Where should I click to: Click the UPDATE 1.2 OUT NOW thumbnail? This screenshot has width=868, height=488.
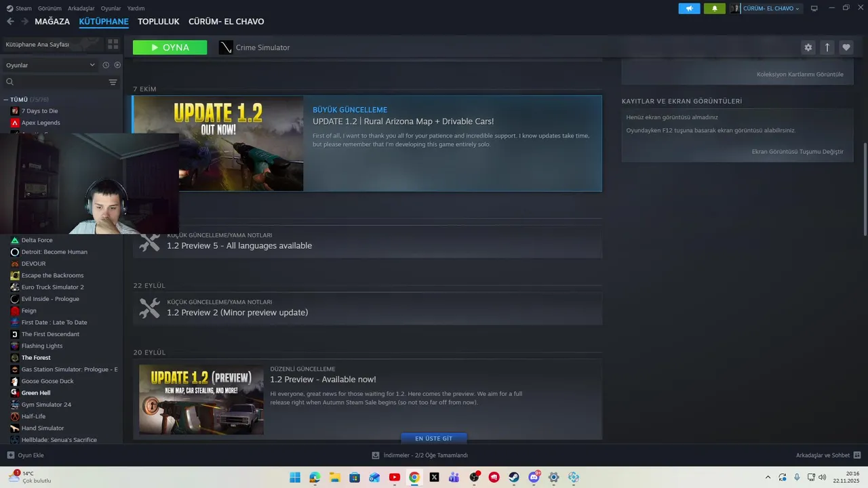point(218,144)
